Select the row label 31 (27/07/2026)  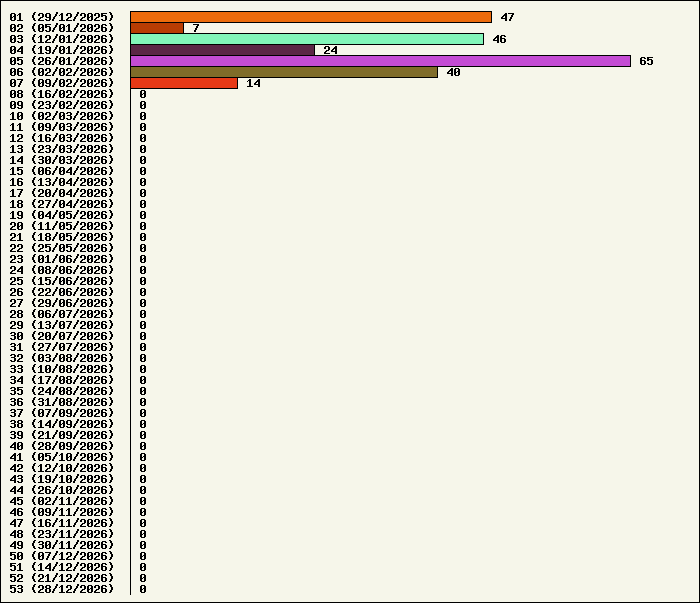point(62,347)
